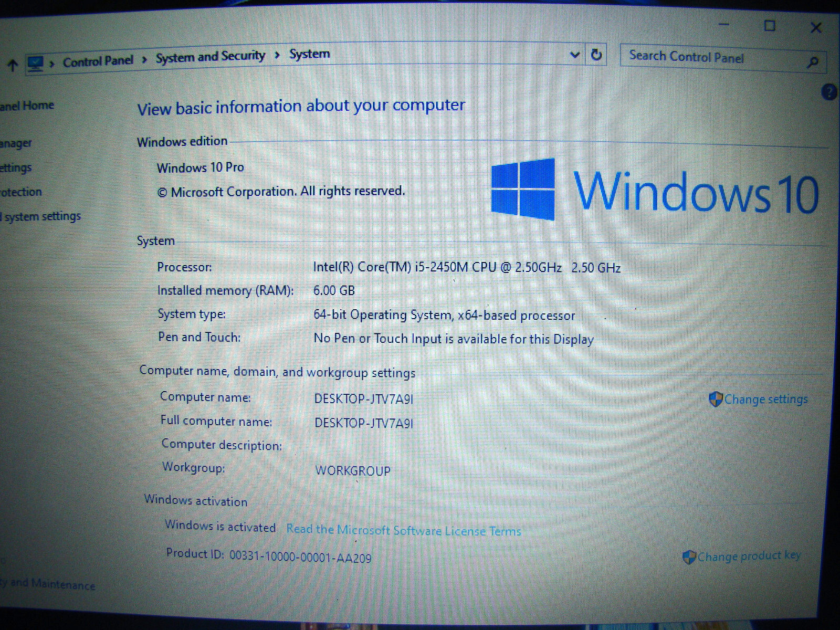Image resolution: width=840 pixels, height=630 pixels.
Task: Click Change product key link
Action: (749, 555)
